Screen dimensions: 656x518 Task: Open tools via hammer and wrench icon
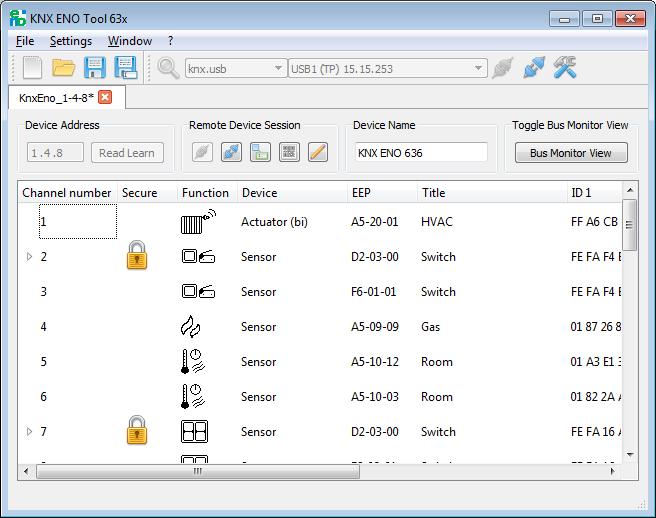point(565,67)
